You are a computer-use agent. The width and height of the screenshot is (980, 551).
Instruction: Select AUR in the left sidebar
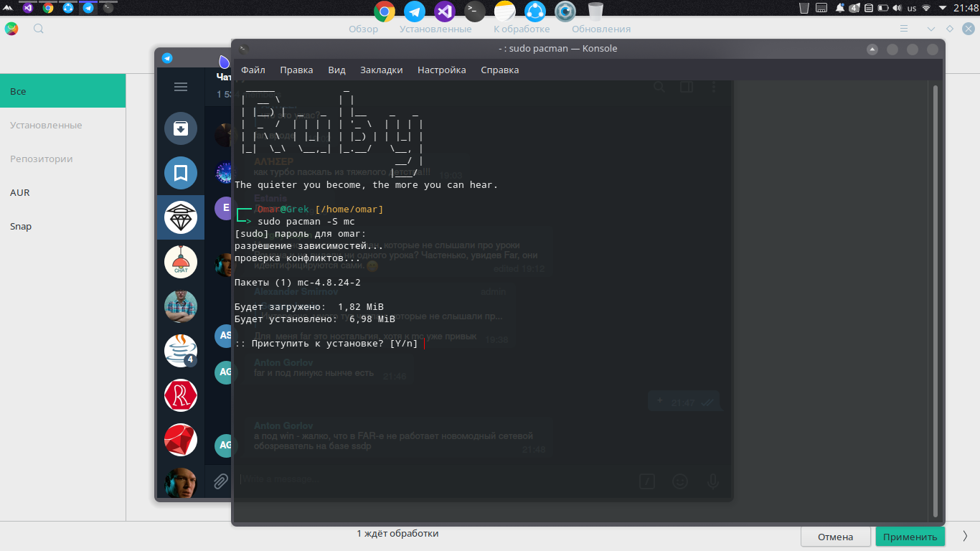click(62, 192)
